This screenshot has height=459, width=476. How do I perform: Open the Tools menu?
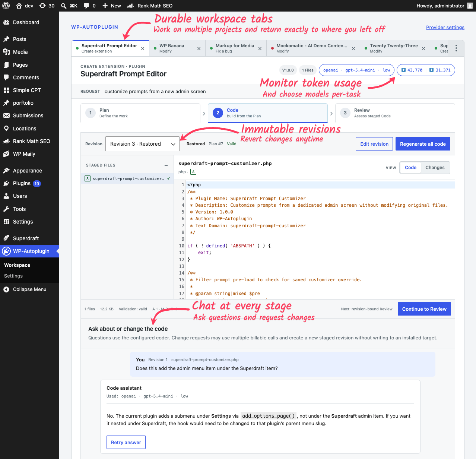[29, 209]
